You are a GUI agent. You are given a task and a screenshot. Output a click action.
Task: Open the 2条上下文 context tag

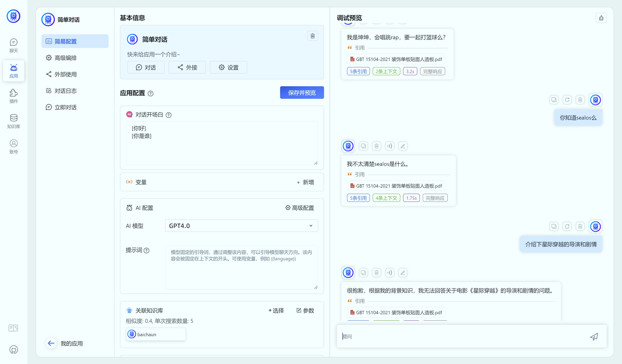pyautogui.click(x=386, y=72)
